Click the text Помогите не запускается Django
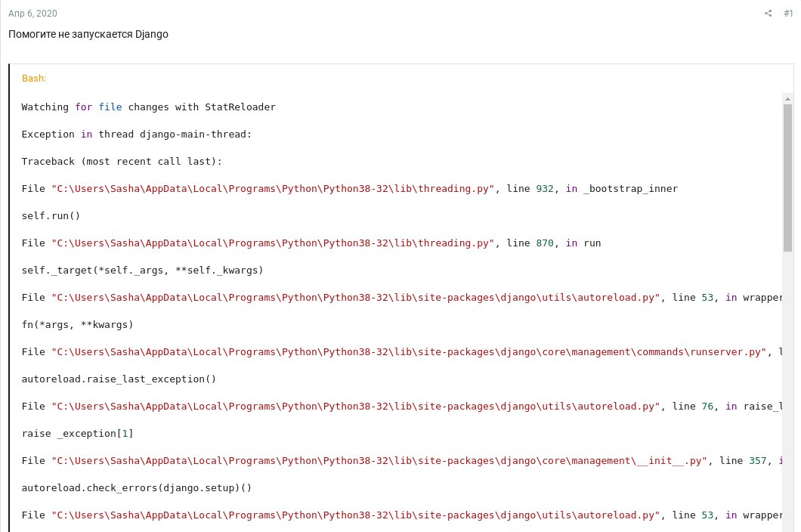801x532 pixels. [x=88, y=34]
